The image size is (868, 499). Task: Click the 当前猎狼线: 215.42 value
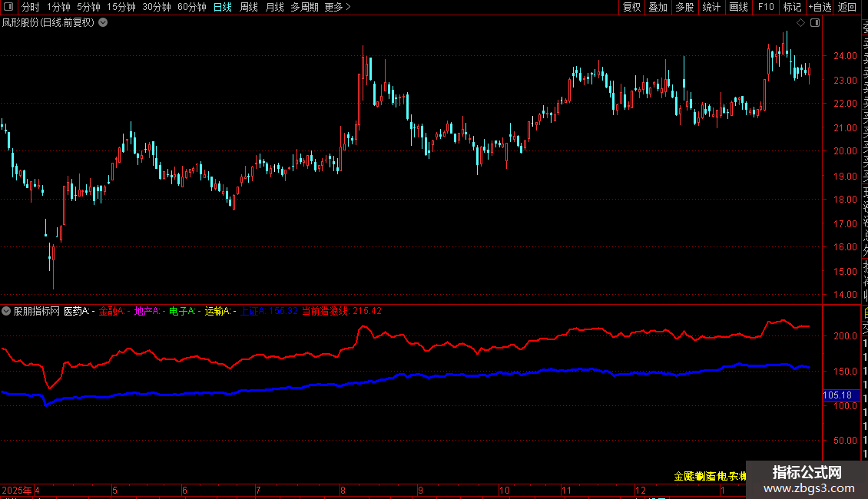(342, 311)
